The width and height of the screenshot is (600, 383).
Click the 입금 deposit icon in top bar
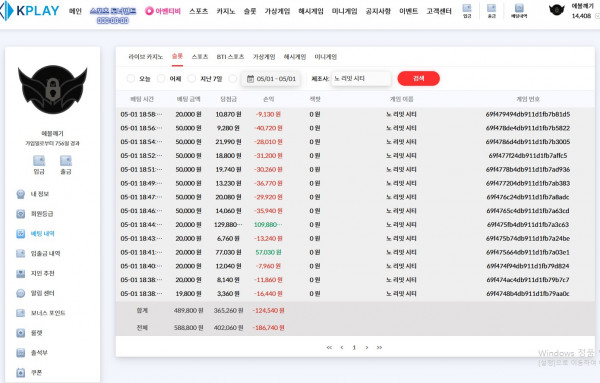(x=467, y=8)
